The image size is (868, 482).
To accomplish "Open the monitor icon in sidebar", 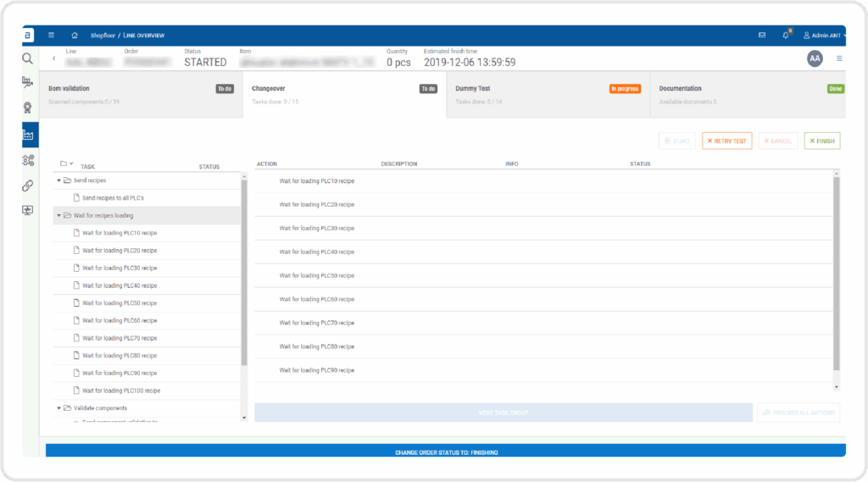I will point(28,210).
